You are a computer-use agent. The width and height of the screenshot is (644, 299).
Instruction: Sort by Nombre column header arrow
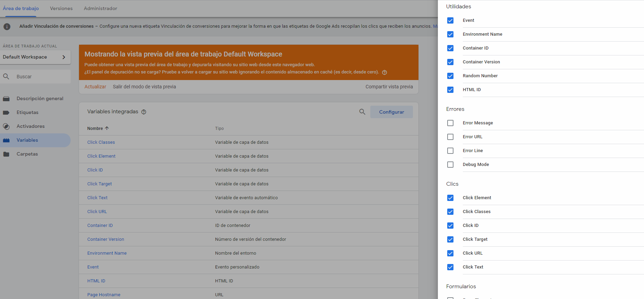coord(107,128)
